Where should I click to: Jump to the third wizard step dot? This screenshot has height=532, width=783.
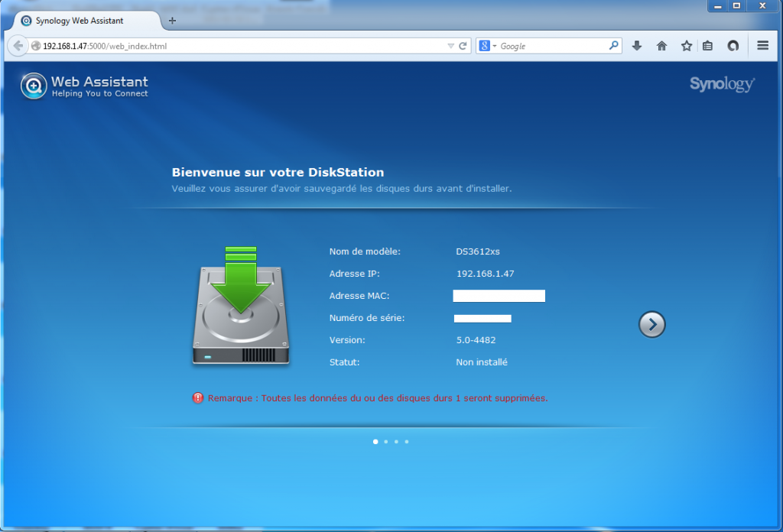[397, 442]
